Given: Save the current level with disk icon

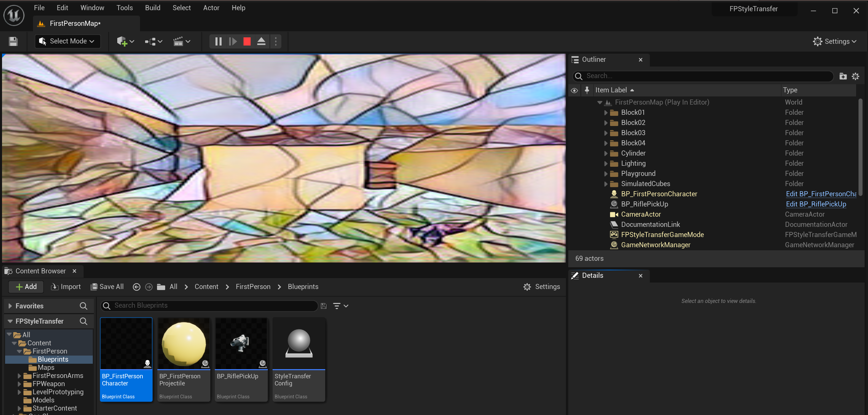Looking at the screenshot, I should click(x=13, y=41).
